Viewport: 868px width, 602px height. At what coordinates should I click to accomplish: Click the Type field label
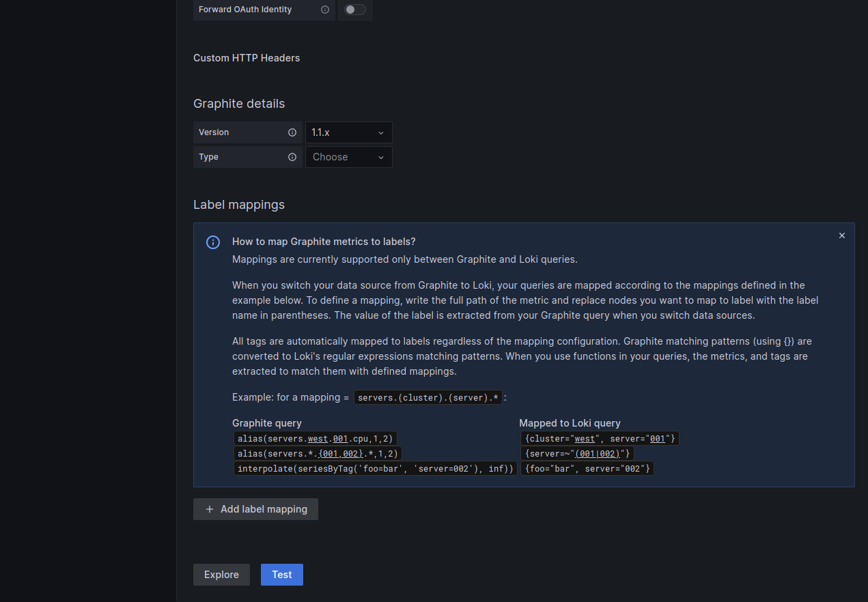coord(208,157)
